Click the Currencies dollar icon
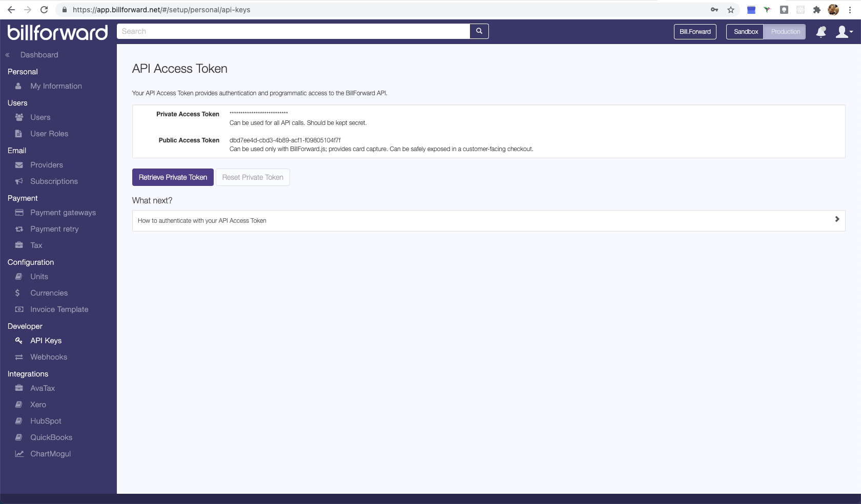This screenshot has width=861, height=504. tap(17, 293)
